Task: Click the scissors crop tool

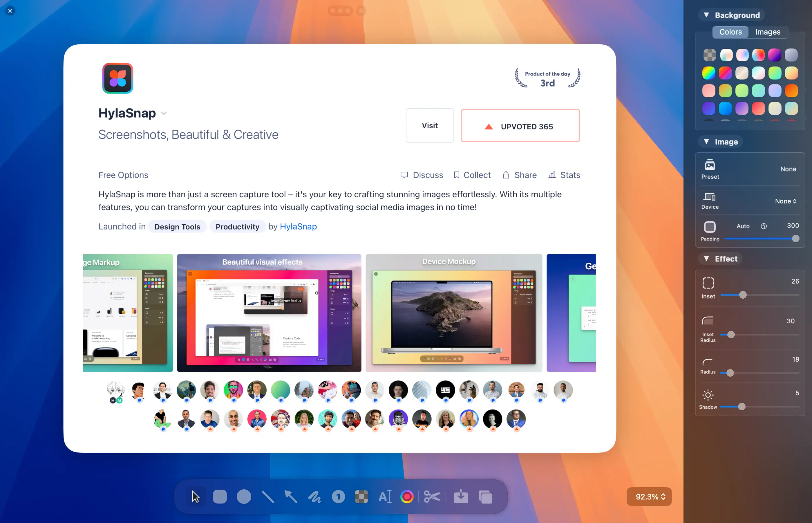Action: [432, 497]
